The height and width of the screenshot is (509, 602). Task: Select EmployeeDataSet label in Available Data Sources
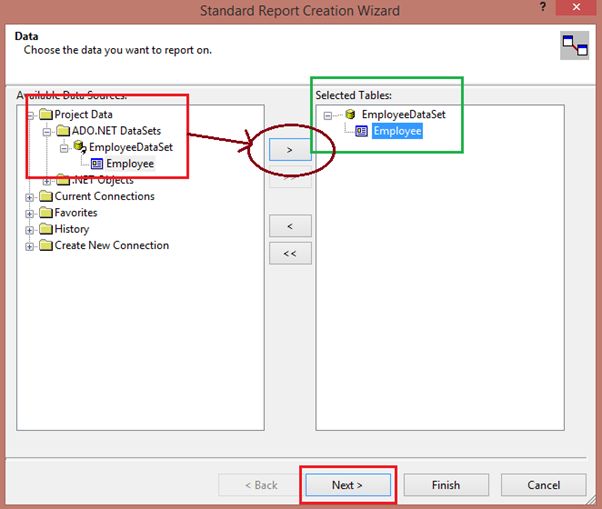[x=131, y=147]
